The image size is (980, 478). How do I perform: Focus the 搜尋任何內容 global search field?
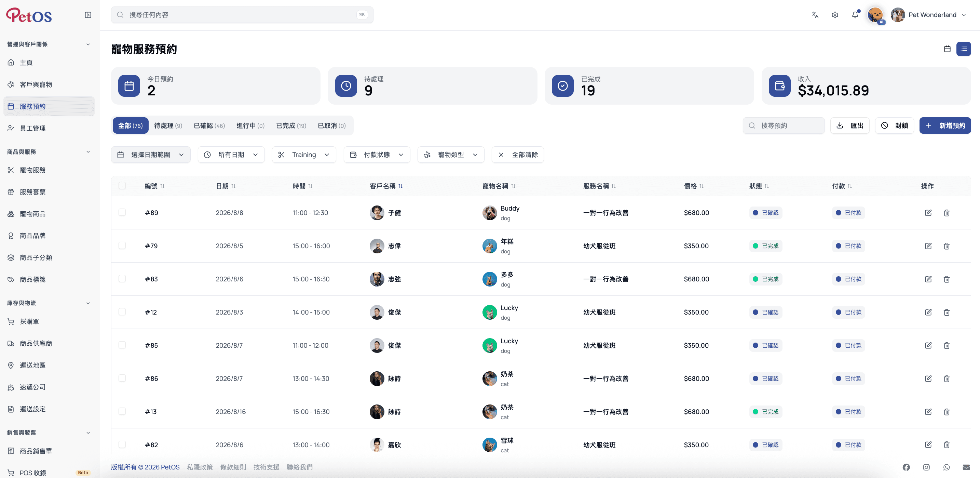(242, 15)
